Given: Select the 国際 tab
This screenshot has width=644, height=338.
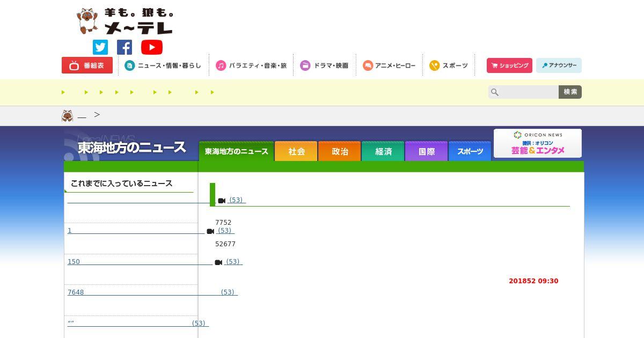Looking at the screenshot, I should [x=427, y=151].
